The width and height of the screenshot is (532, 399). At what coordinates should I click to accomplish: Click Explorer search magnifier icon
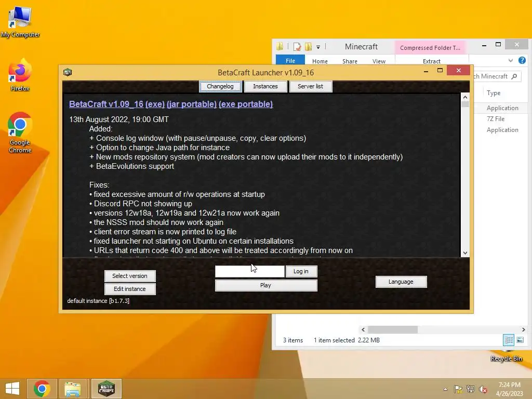[x=514, y=76]
